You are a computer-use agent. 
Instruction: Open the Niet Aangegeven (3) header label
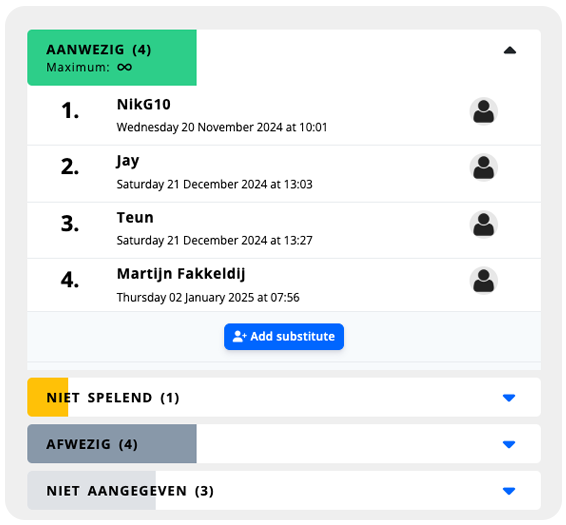(x=130, y=491)
